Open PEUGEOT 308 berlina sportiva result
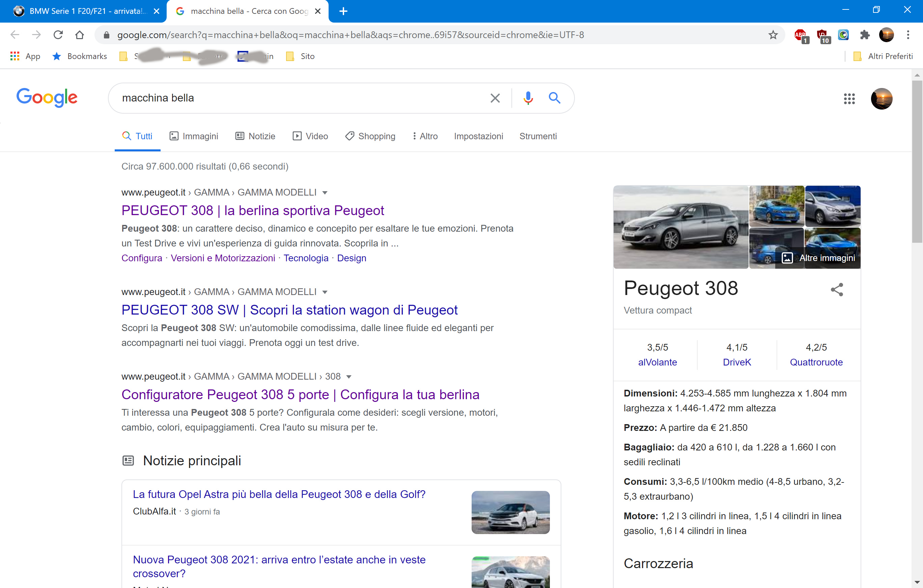The height and width of the screenshot is (588, 923). 253,210
